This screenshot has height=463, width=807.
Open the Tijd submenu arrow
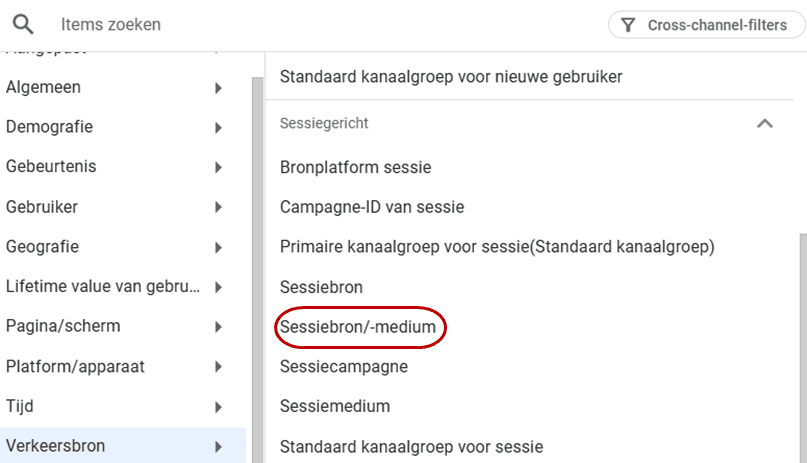[218, 407]
